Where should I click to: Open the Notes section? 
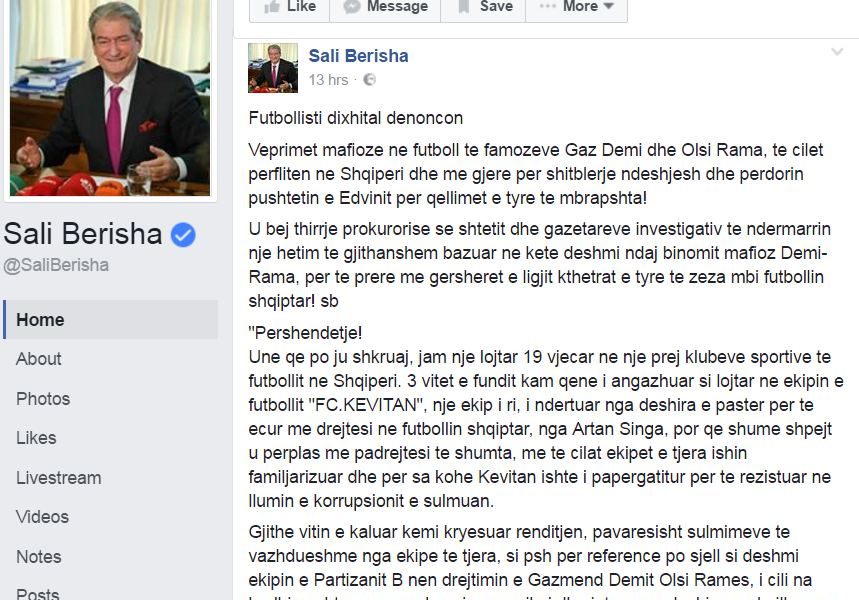coord(38,556)
